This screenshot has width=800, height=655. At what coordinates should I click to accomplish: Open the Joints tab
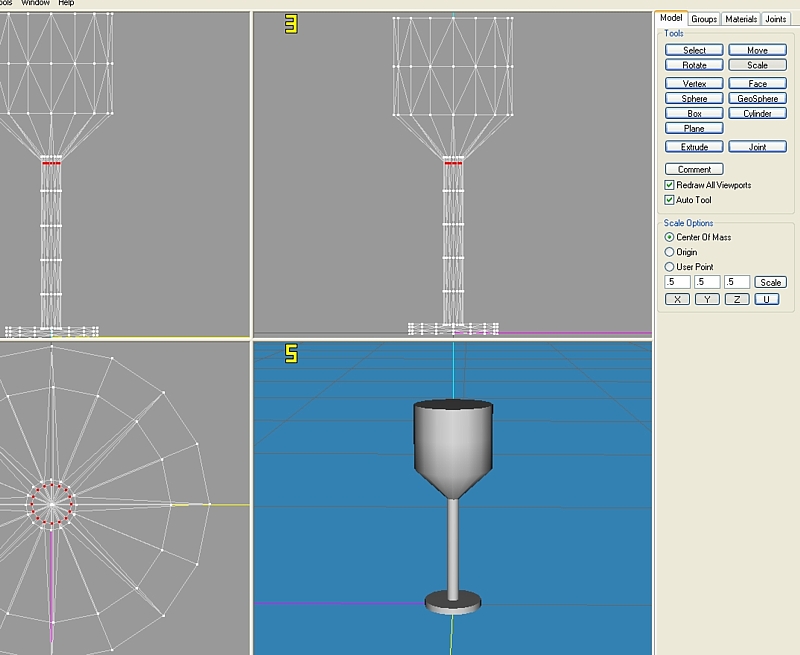click(775, 19)
